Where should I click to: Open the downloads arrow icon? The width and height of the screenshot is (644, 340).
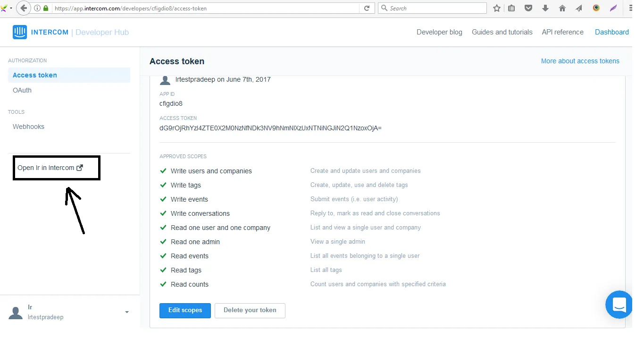point(545,8)
